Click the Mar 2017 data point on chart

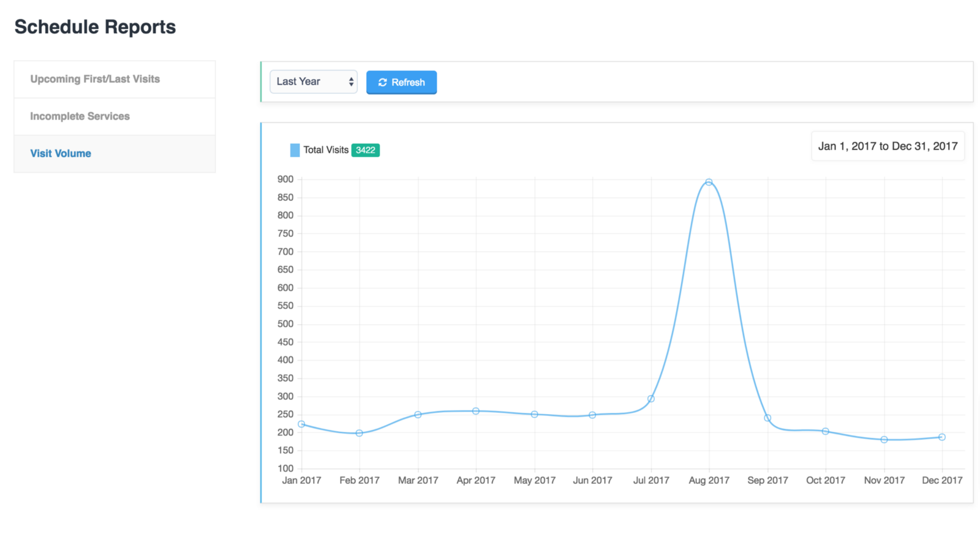pos(418,415)
